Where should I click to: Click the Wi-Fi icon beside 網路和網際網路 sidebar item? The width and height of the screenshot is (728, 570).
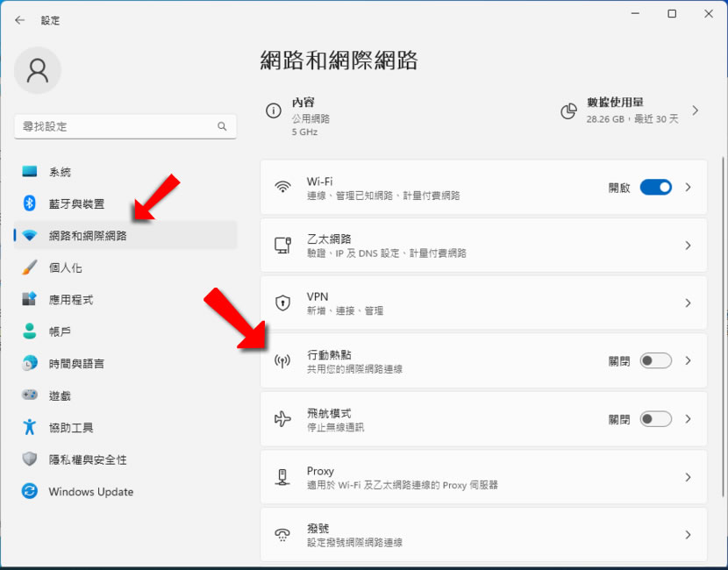click(30, 235)
